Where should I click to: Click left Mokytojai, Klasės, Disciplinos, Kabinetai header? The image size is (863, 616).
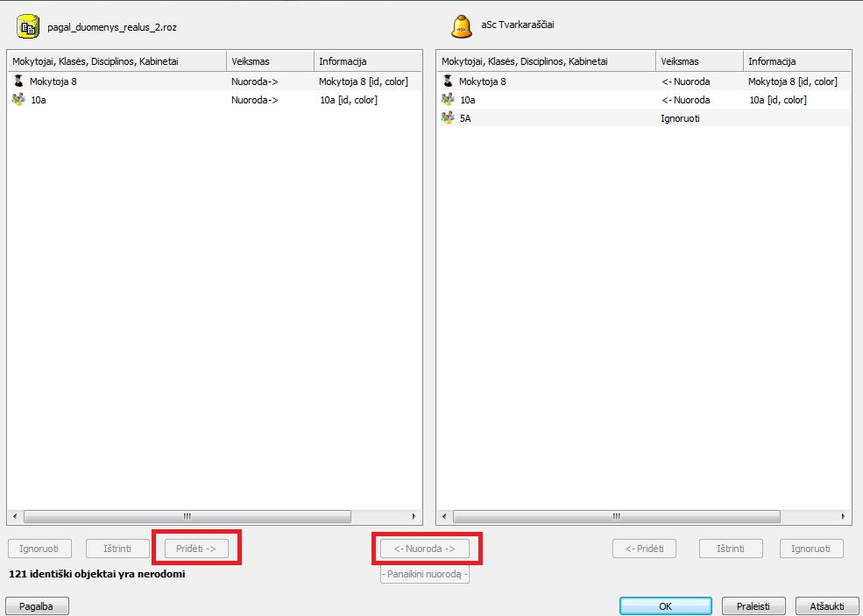117,61
